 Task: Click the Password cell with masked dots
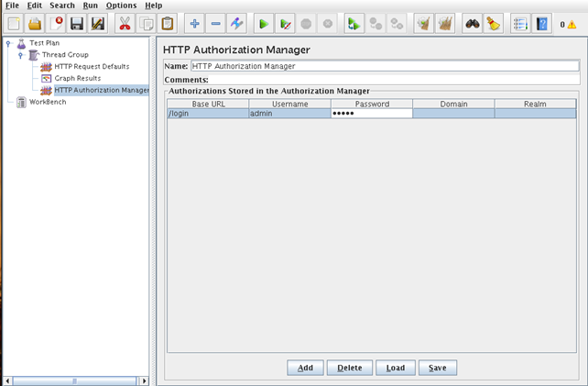click(371, 114)
